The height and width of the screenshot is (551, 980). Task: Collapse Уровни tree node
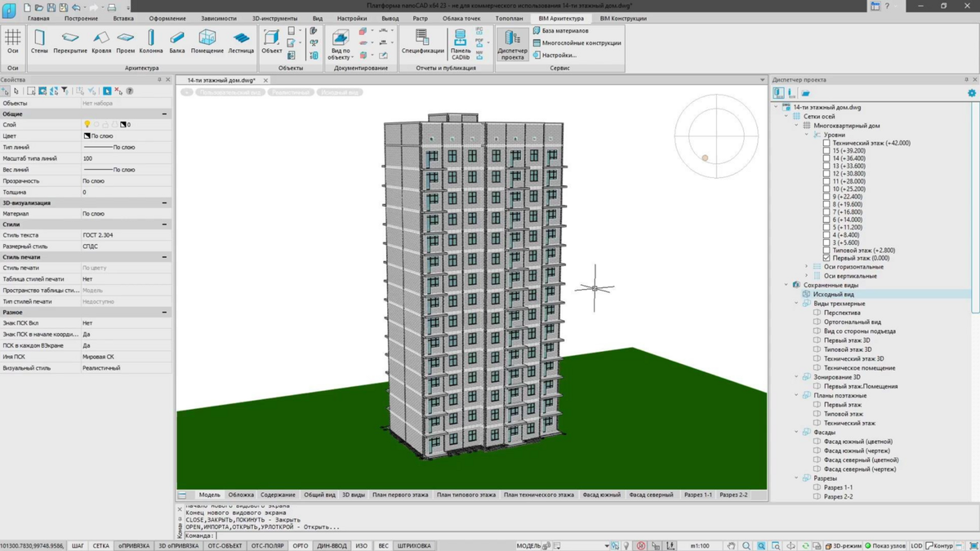[807, 135]
